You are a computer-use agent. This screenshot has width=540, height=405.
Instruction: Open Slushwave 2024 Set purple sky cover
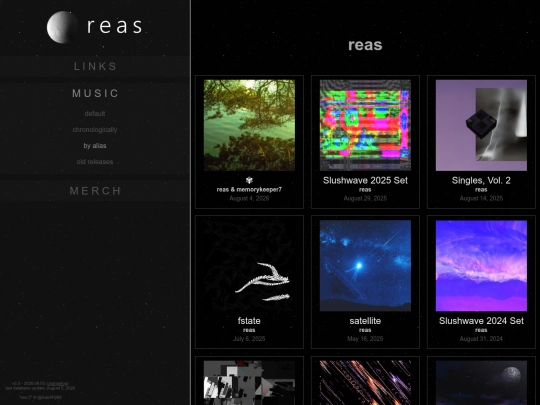481,266
